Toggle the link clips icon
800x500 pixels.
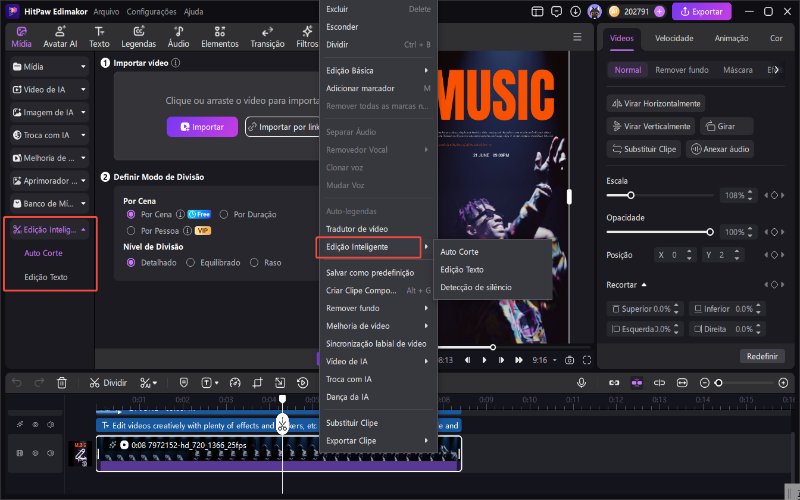tap(614, 383)
